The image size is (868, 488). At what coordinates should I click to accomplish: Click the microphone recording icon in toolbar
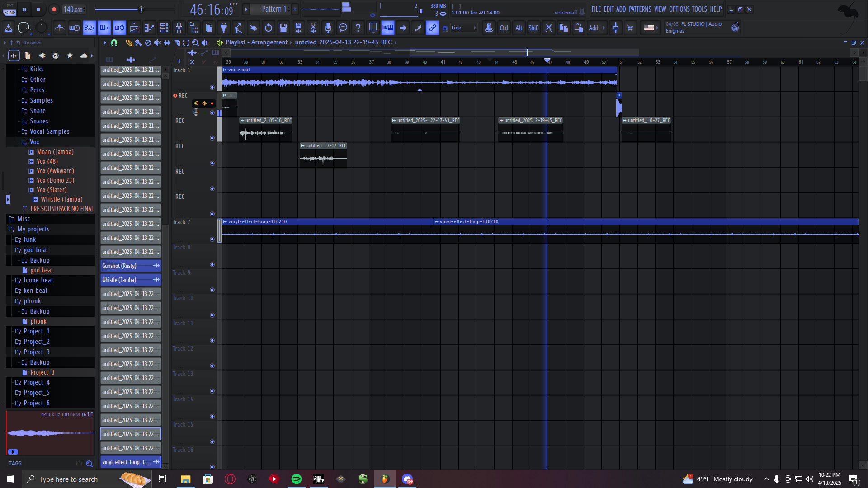328,28
